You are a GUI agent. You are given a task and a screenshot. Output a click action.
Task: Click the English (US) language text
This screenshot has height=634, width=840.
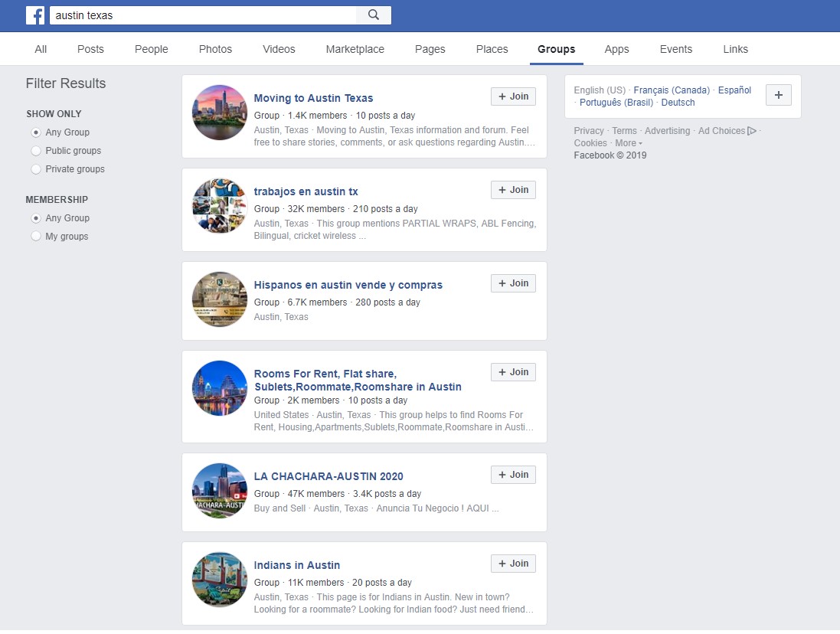click(x=600, y=90)
